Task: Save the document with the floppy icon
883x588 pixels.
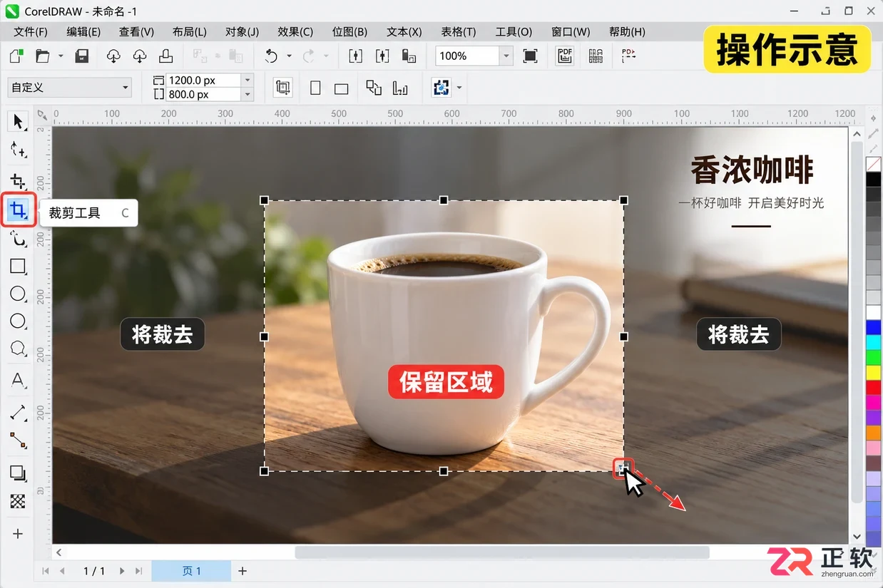Action: [82, 56]
